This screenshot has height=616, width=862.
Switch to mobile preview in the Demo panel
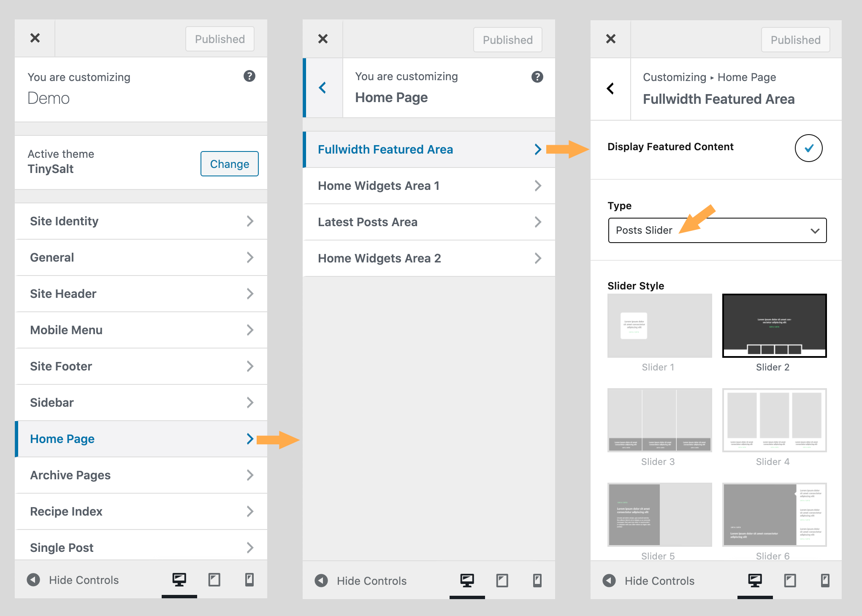tap(249, 580)
